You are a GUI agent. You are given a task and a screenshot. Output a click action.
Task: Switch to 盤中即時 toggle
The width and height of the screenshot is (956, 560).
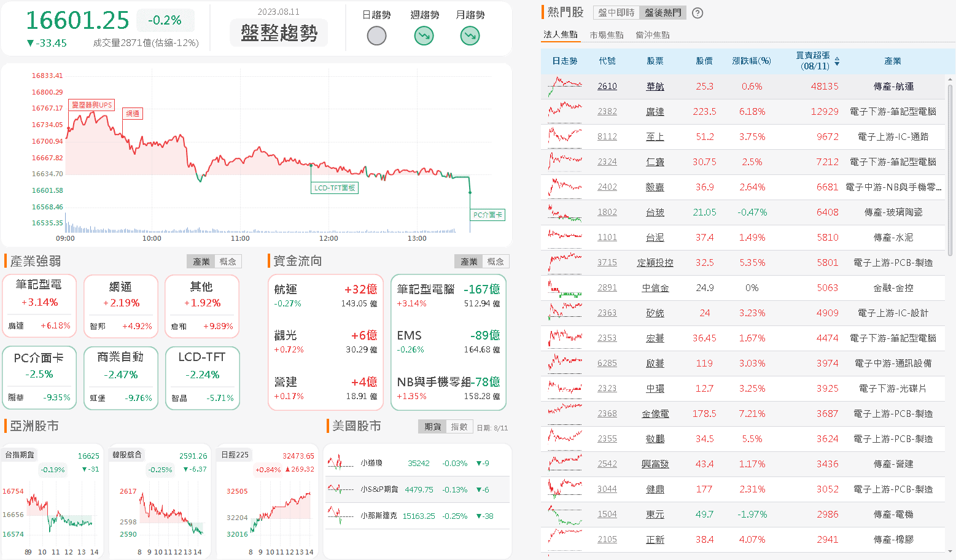616,13
